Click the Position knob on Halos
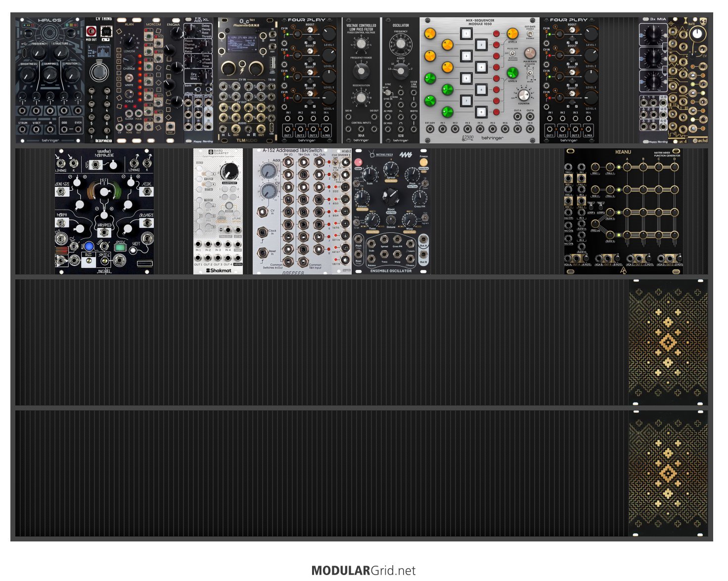Viewport: 728px width, 581px height. [x=72, y=75]
